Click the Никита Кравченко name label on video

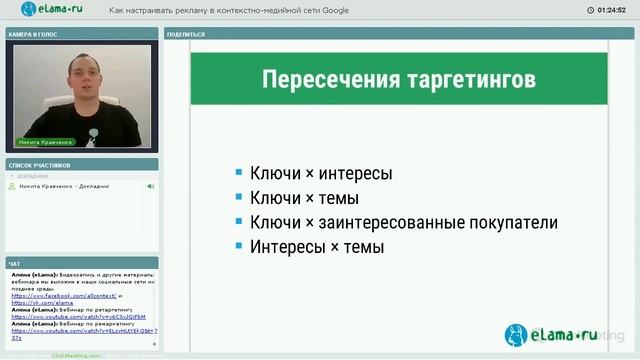click(45, 142)
